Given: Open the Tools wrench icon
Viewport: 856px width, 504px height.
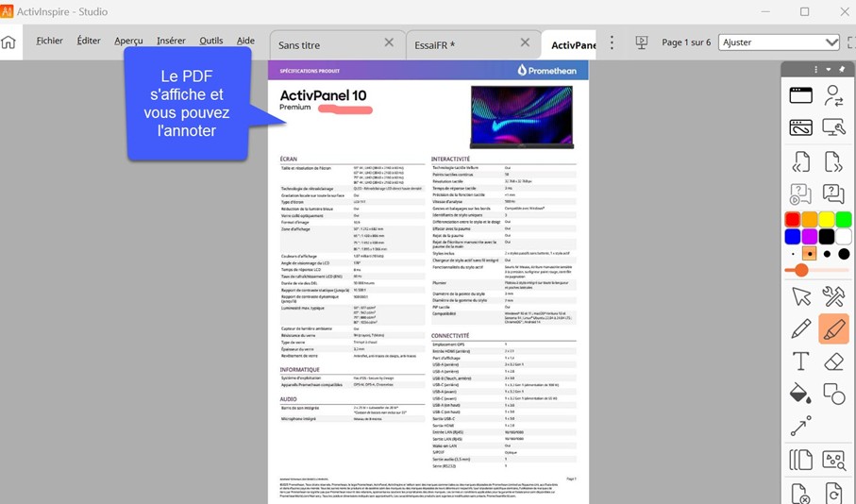Looking at the screenshot, I should click(833, 296).
